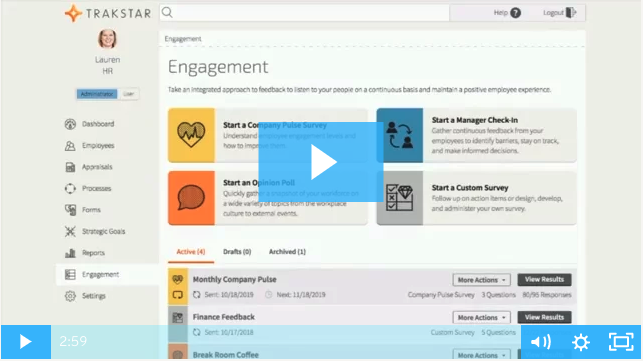Image resolution: width=643 pixels, height=361 pixels.
Task: Click the 3 Questions text
Action: tap(498, 295)
